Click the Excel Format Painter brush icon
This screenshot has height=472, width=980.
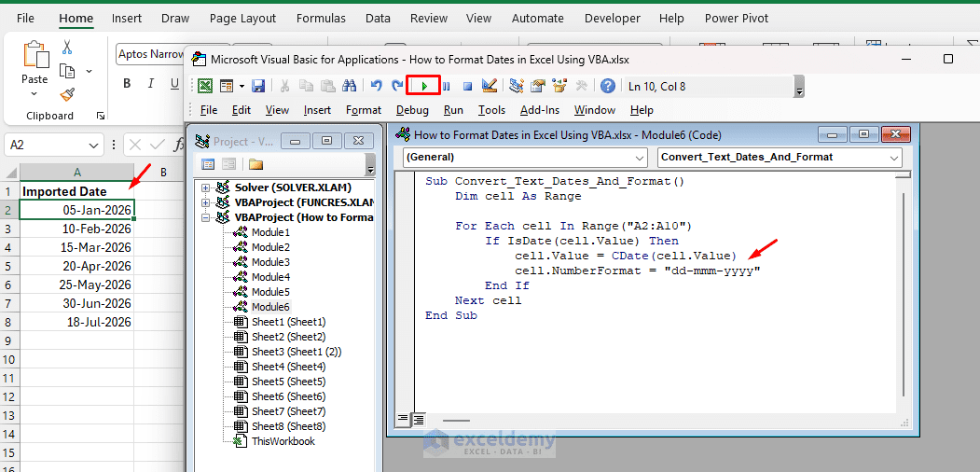(x=67, y=94)
